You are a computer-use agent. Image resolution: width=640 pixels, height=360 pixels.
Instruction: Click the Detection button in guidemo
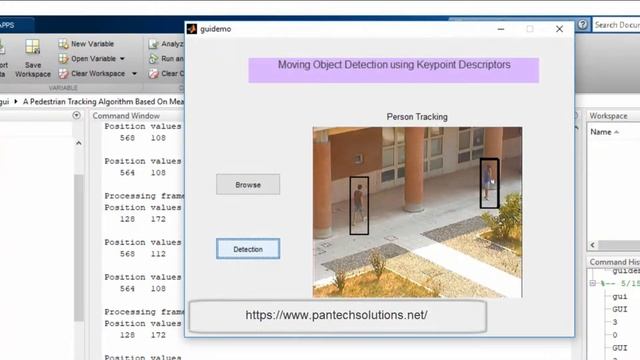(x=248, y=249)
